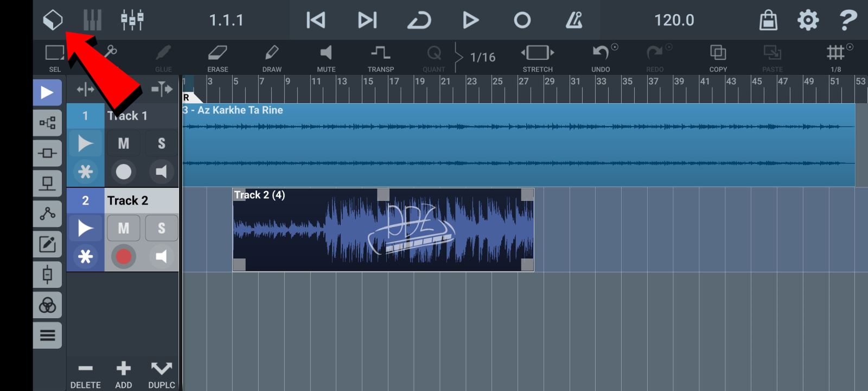Open the routing sidebar icon
The height and width of the screenshot is (391, 868).
47,123
